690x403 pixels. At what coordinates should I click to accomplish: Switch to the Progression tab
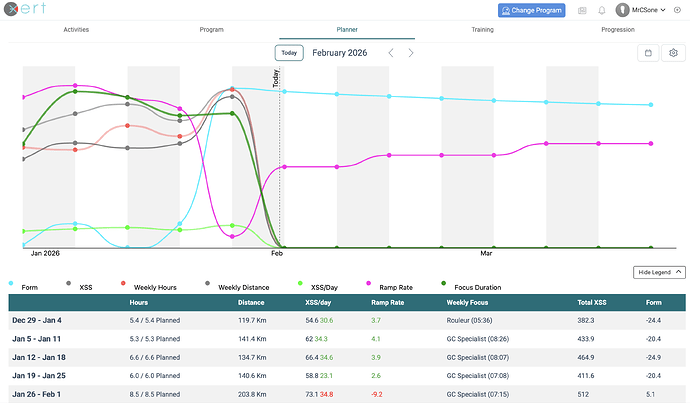point(617,30)
